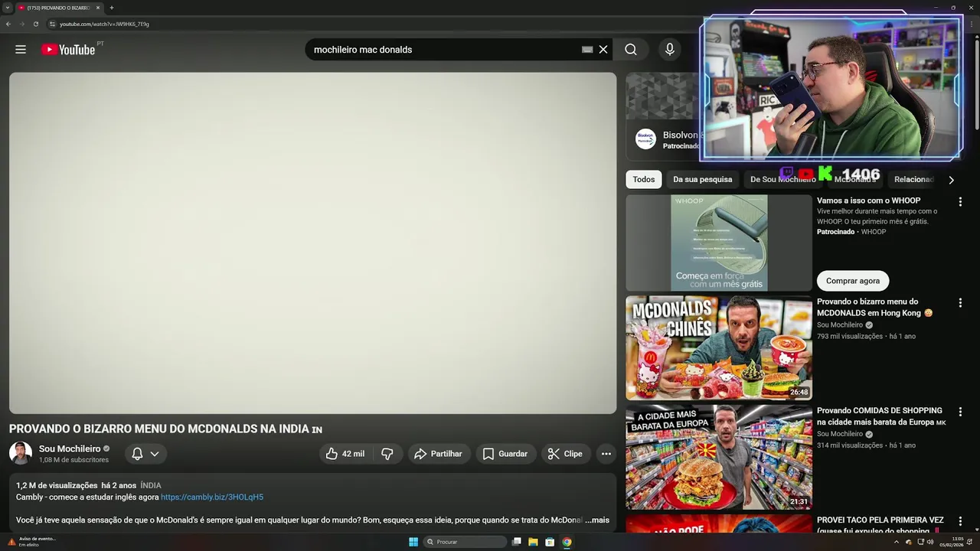Open Bisolvon sponsored ad logo
Image resolution: width=980 pixels, height=551 pixels.
pos(646,139)
